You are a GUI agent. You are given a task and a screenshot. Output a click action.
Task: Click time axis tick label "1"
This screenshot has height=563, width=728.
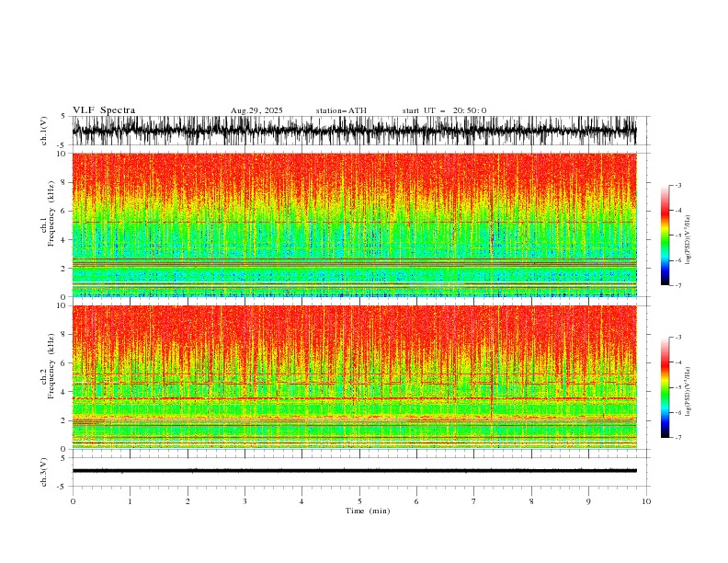130,501
